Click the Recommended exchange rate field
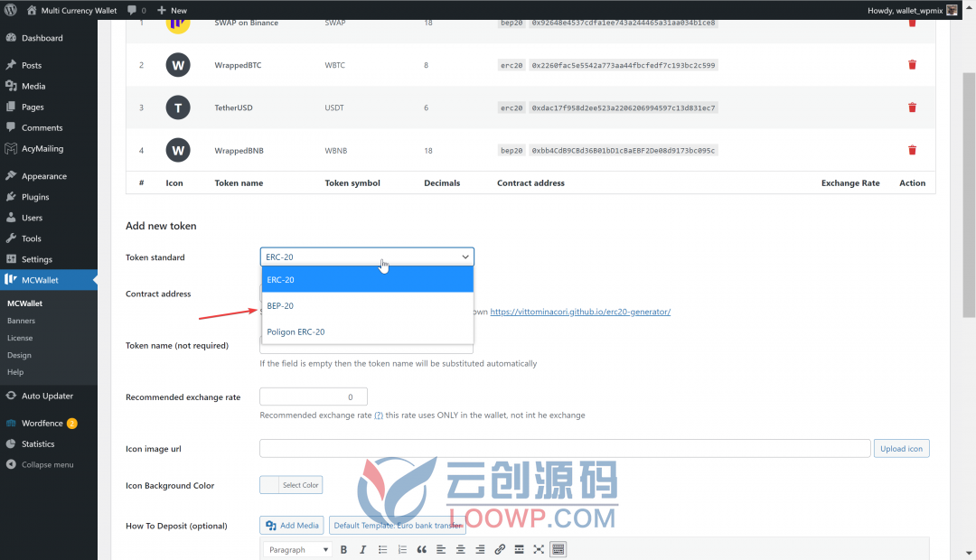The image size is (976, 560). click(x=313, y=397)
